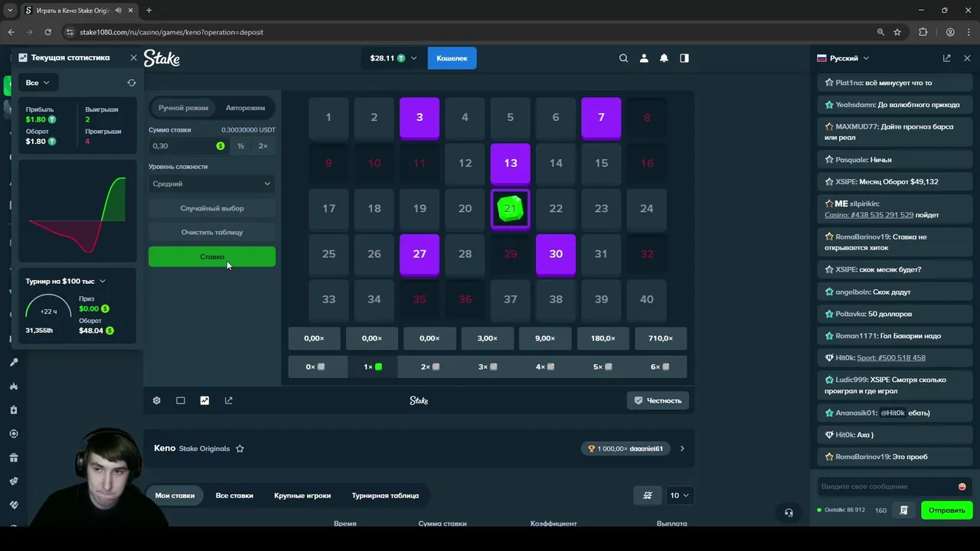
Task: Reload the page in browser toolbar
Action: coord(48,32)
